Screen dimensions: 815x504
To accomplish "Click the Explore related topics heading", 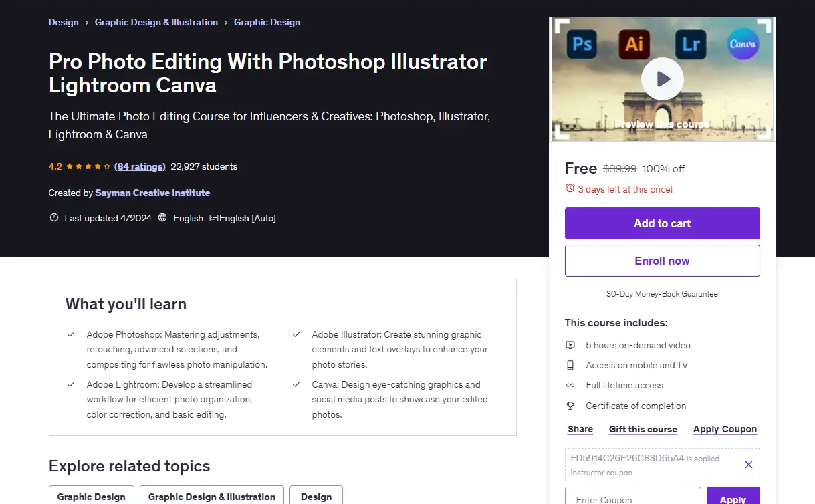I will (129, 466).
